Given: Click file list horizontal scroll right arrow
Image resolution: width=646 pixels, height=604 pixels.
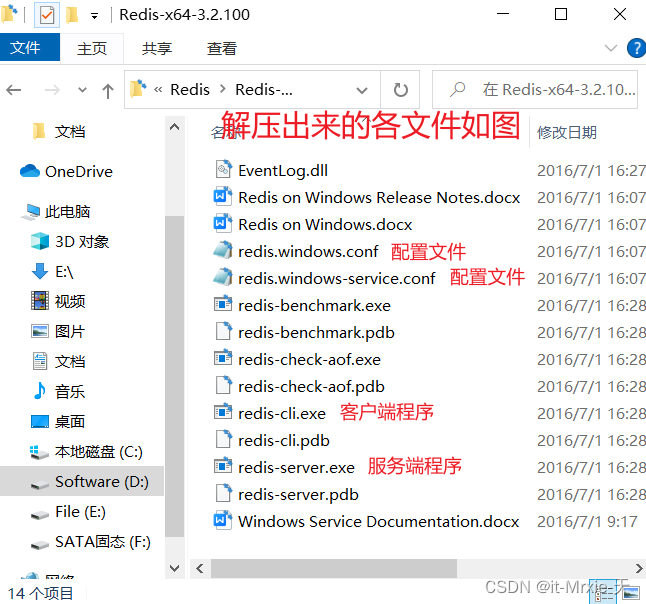Looking at the screenshot, I should [639, 569].
